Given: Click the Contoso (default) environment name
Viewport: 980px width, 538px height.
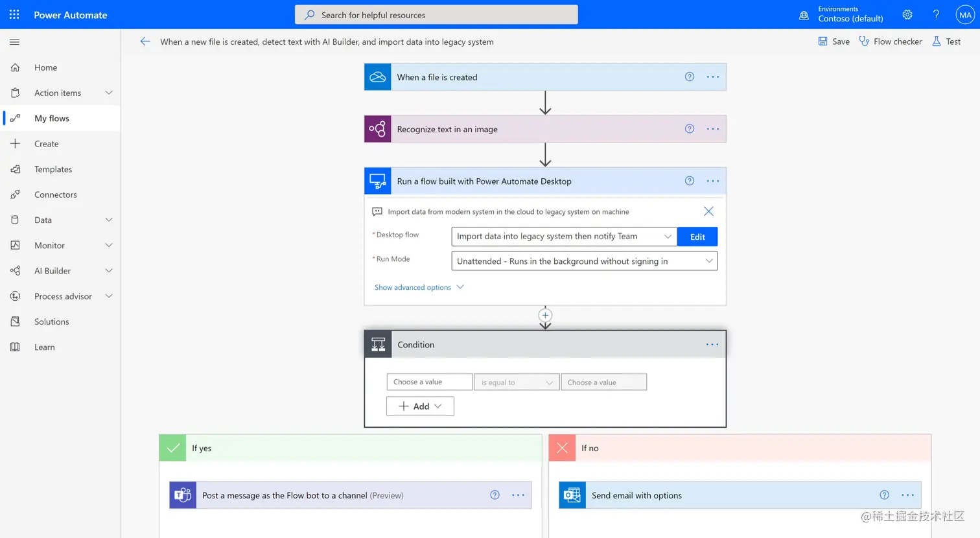Looking at the screenshot, I should point(850,19).
